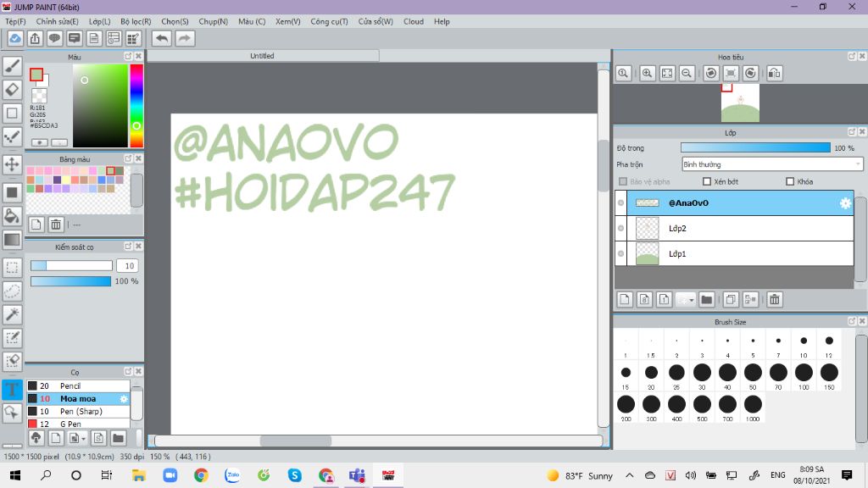Switch to the Untitled canvas tab
This screenshot has height=488, width=868.
click(263, 56)
